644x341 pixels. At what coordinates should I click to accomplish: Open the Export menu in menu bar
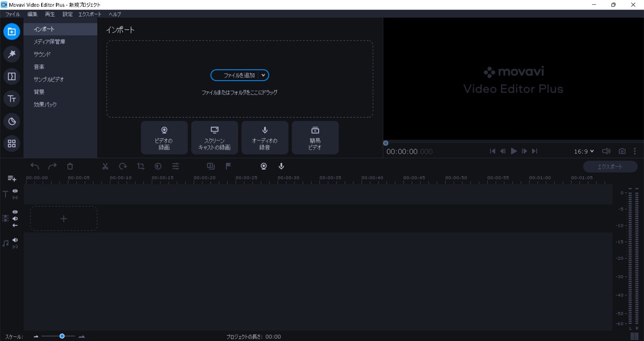[90, 14]
